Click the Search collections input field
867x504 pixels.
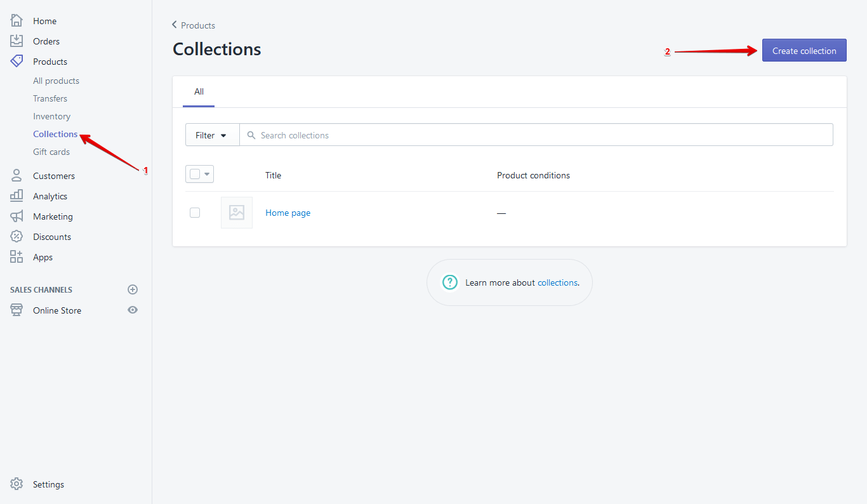[539, 135]
